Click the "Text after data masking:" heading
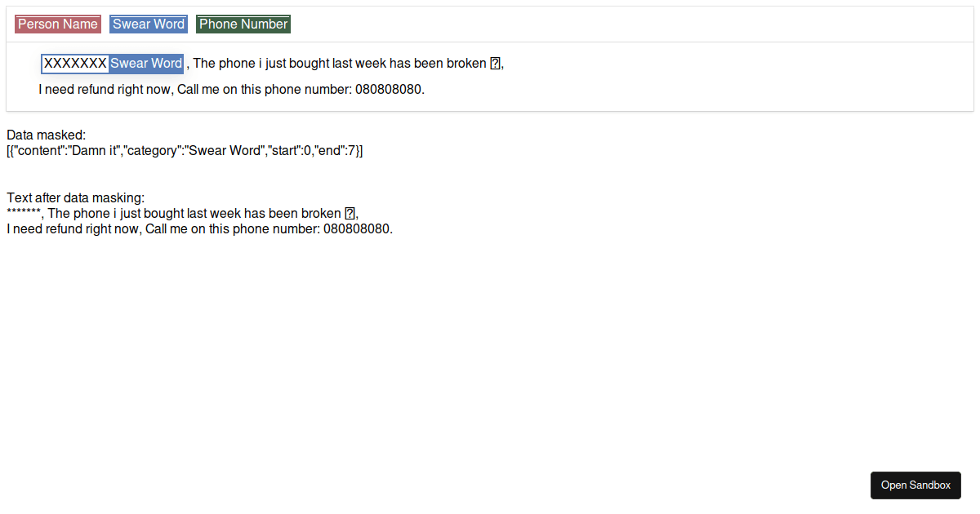The image size is (980, 514). [x=75, y=197]
